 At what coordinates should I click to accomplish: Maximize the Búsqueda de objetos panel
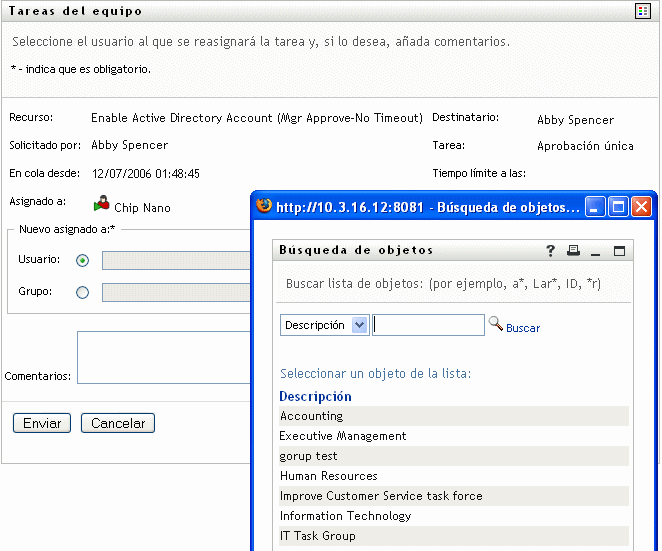[x=619, y=251]
